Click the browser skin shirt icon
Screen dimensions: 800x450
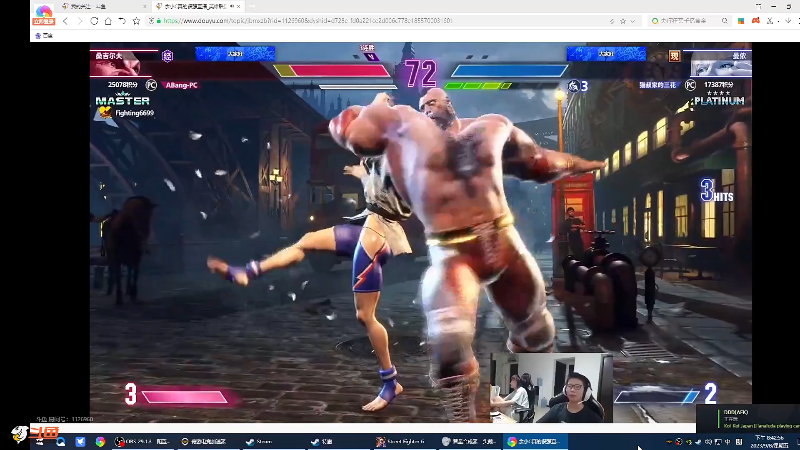(759, 7)
